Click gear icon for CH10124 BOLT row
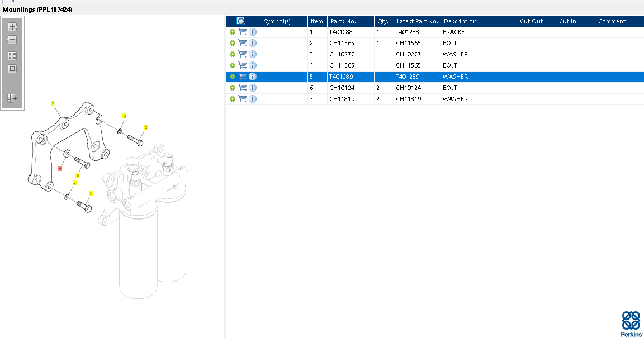Image resolution: width=644 pixels, height=338 pixels. pos(233,88)
